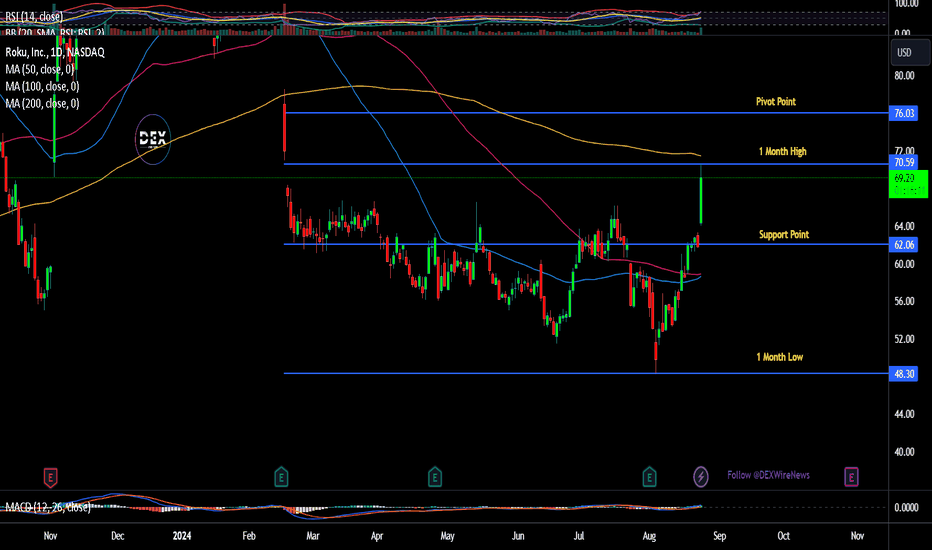Open the earnings marker near May
This screenshot has width=932, height=550.
click(x=434, y=477)
